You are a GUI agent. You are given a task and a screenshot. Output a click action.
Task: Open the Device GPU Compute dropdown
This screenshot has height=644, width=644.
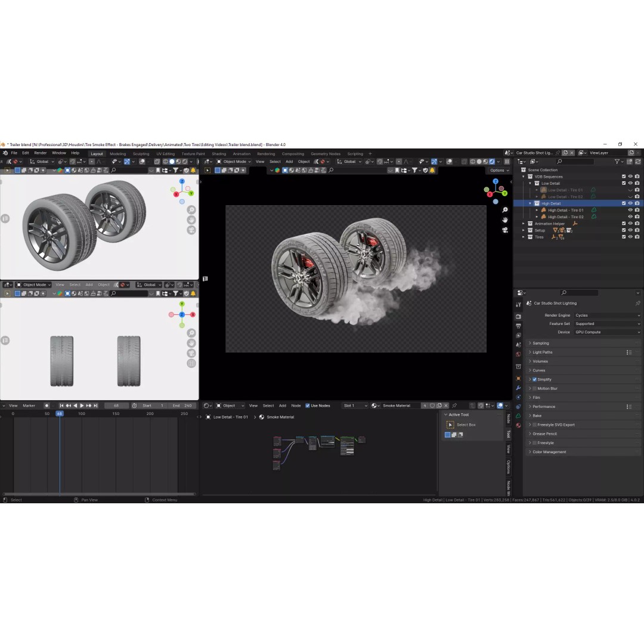tap(607, 332)
